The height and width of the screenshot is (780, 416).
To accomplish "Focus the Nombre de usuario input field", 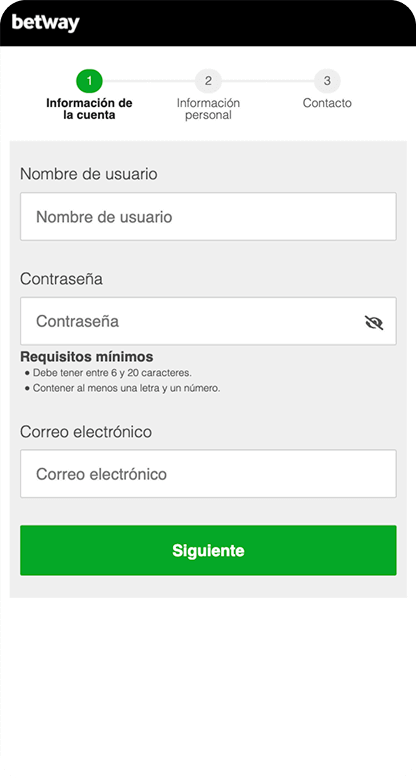I will click(x=208, y=216).
